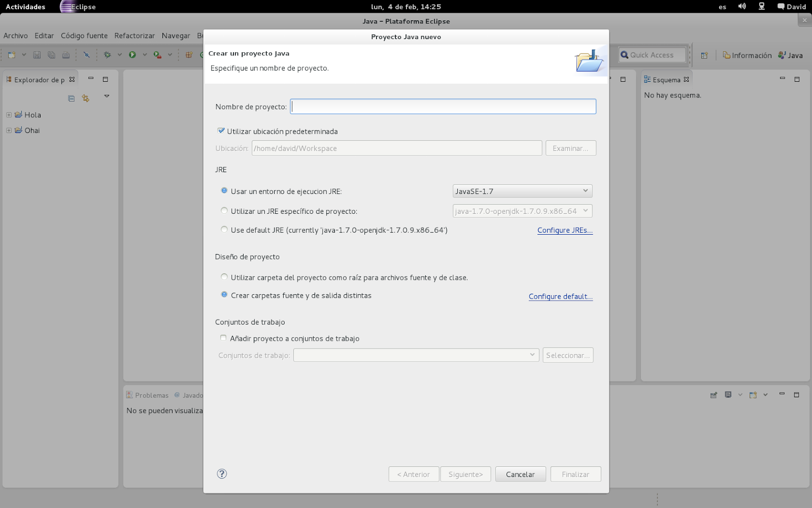Click the Configure JREs link
Image resolution: width=812 pixels, height=508 pixels.
[x=564, y=230]
